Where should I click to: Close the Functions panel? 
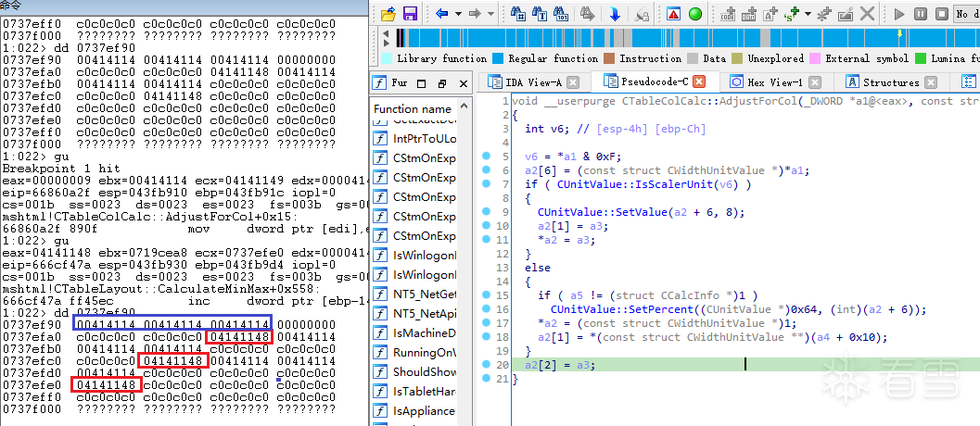pos(464,83)
